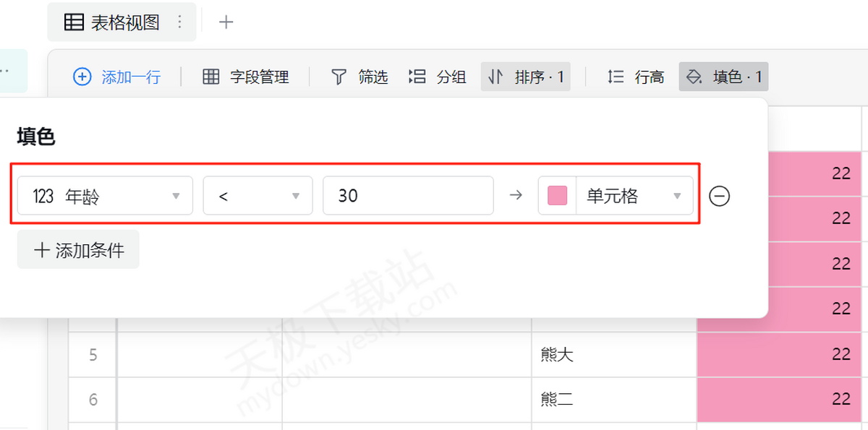This screenshot has width=868, height=430.
Task: Open the 分组 grouping tool
Action: (438, 77)
